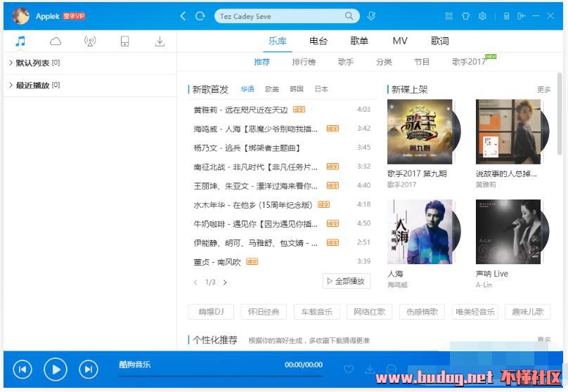The height and width of the screenshot is (392, 568).
Task: Open the radio broadcast sidebar icon
Action: [x=90, y=41]
